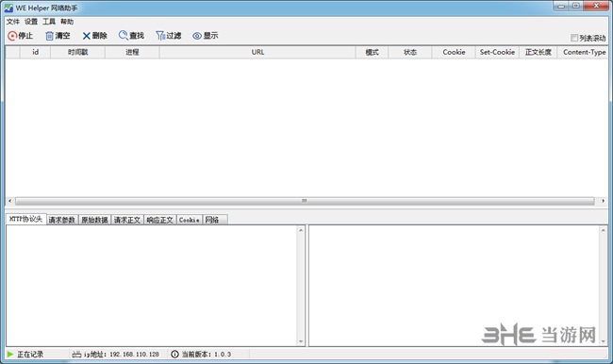Click the 停止 (stop) recording button
This screenshot has width=613, height=364.
[21, 36]
